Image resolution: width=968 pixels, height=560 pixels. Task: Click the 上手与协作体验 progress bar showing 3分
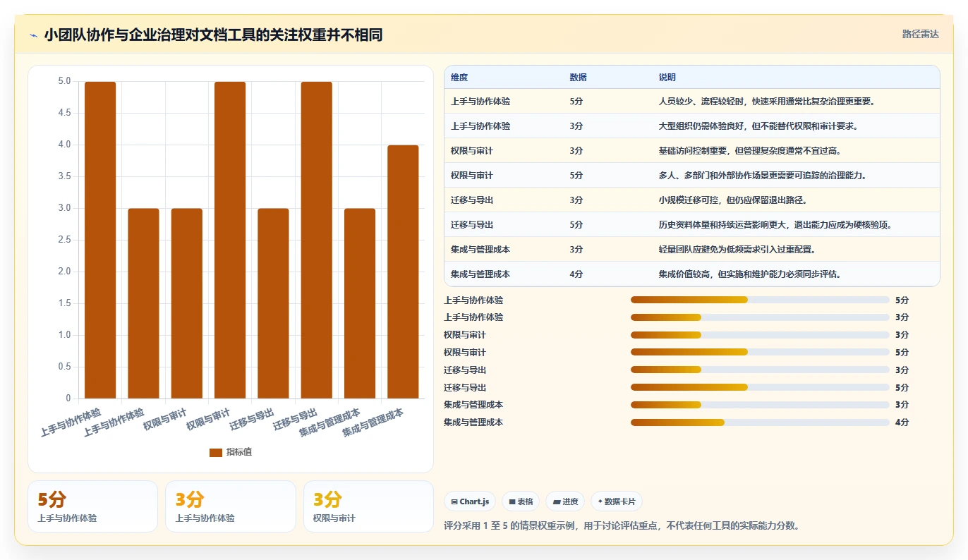pyautogui.click(x=760, y=317)
